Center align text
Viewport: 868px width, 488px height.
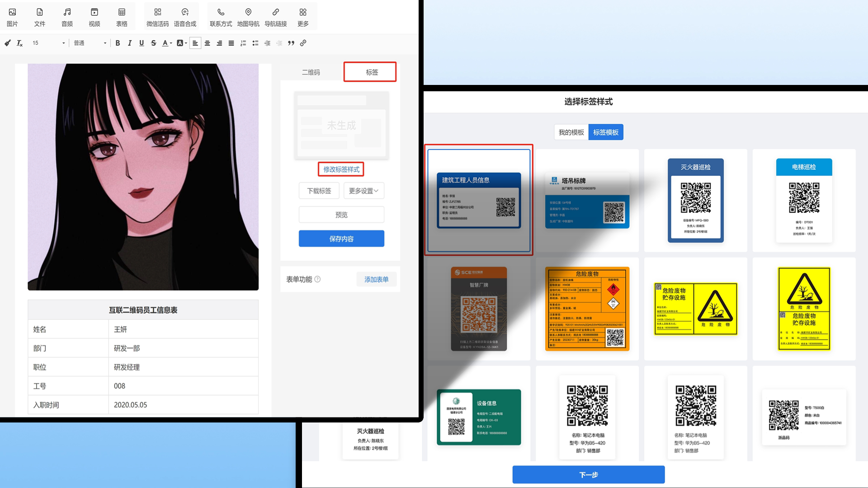coord(208,43)
